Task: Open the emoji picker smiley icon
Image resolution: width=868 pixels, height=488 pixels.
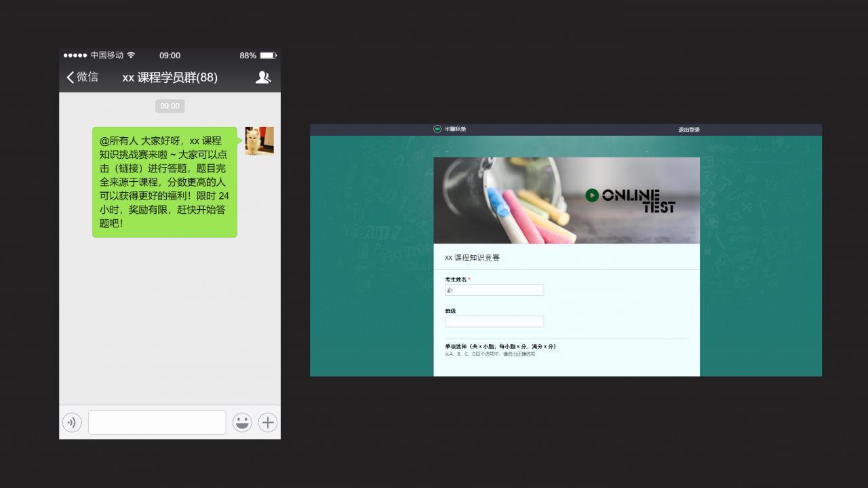Action: (242, 423)
